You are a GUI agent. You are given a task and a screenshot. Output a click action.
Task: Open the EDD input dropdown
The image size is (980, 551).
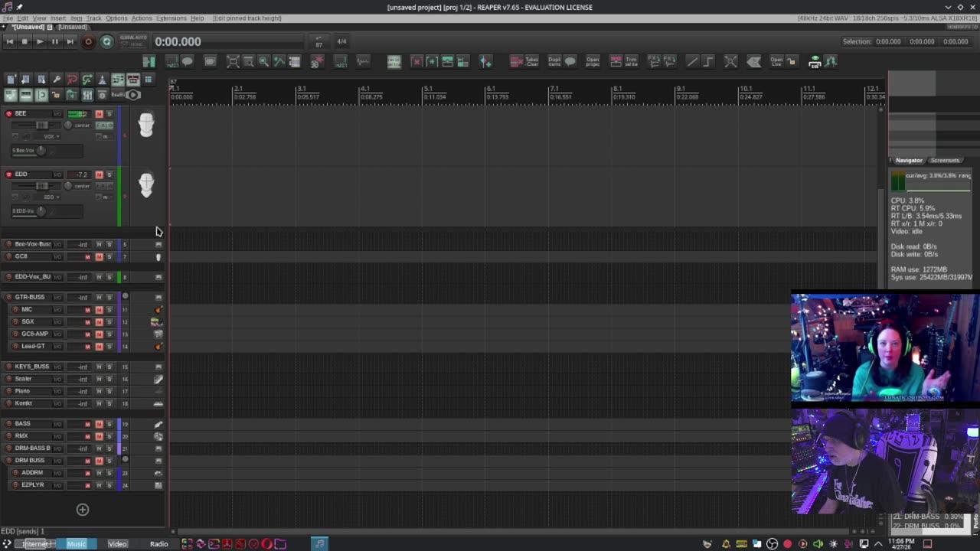point(51,197)
